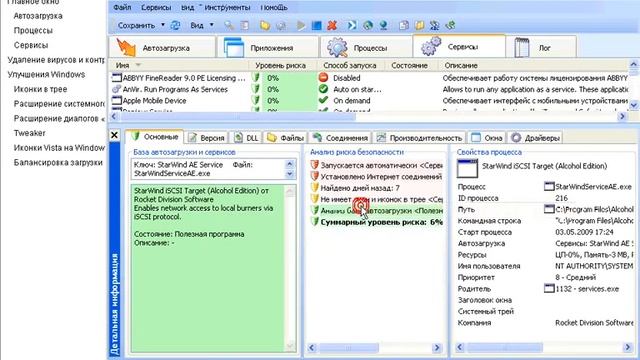This screenshot has width=640, height=360.
Task: Open the Производительность detail tab
Action: pos(420,138)
